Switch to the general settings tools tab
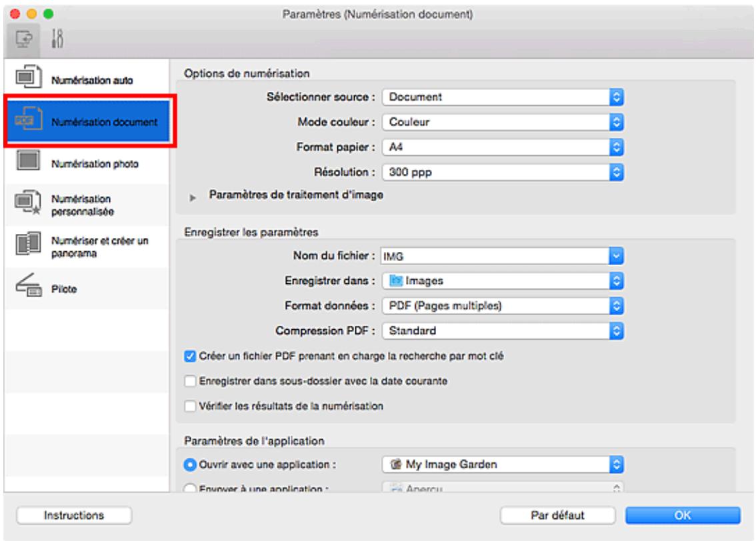 (57, 39)
